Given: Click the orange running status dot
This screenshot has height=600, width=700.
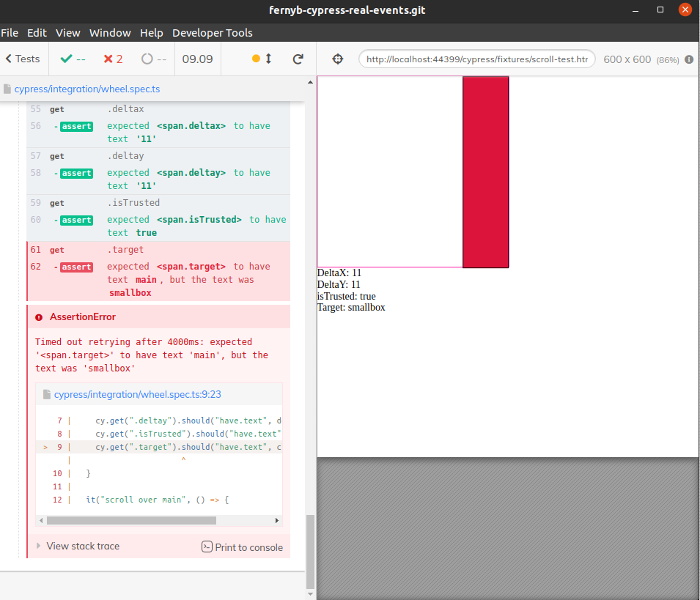Looking at the screenshot, I should click(x=256, y=59).
